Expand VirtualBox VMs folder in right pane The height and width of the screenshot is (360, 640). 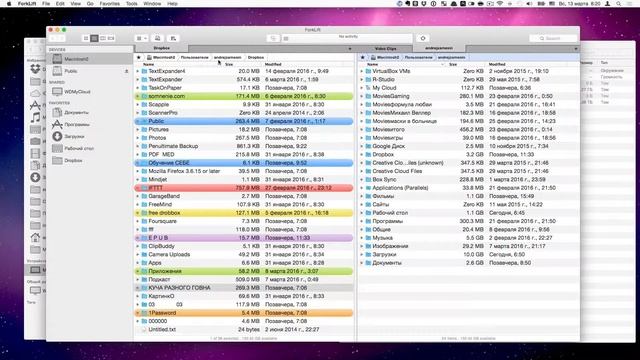pos(362,71)
